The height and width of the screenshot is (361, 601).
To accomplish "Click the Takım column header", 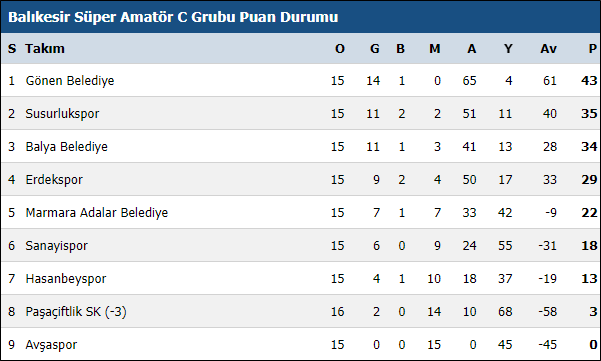I will pos(45,49).
